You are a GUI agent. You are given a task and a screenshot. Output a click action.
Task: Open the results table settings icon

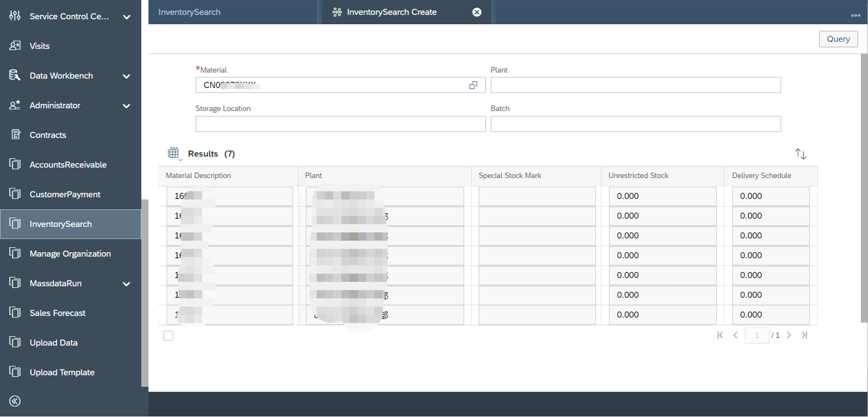(174, 153)
